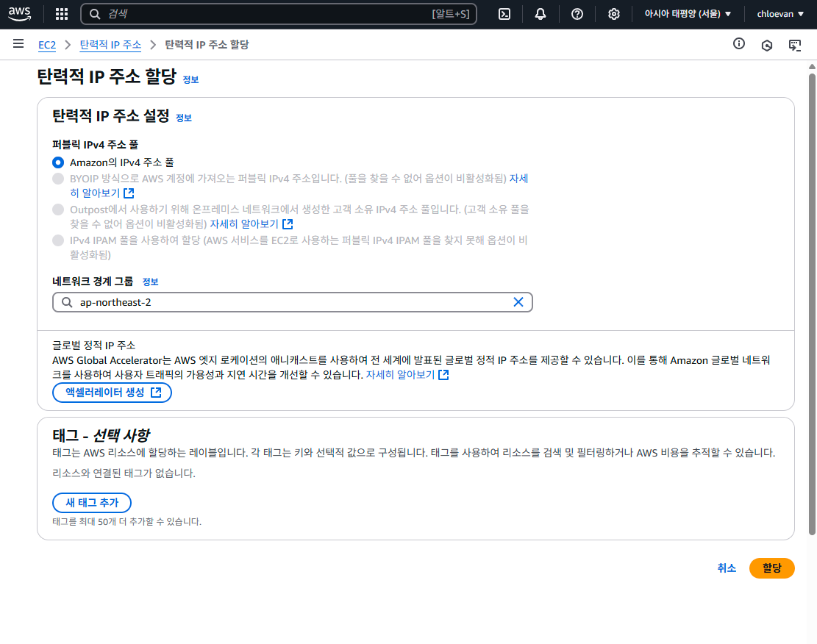817x644 pixels.
Task: Open the services grid menu
Action: pos(62,14)
